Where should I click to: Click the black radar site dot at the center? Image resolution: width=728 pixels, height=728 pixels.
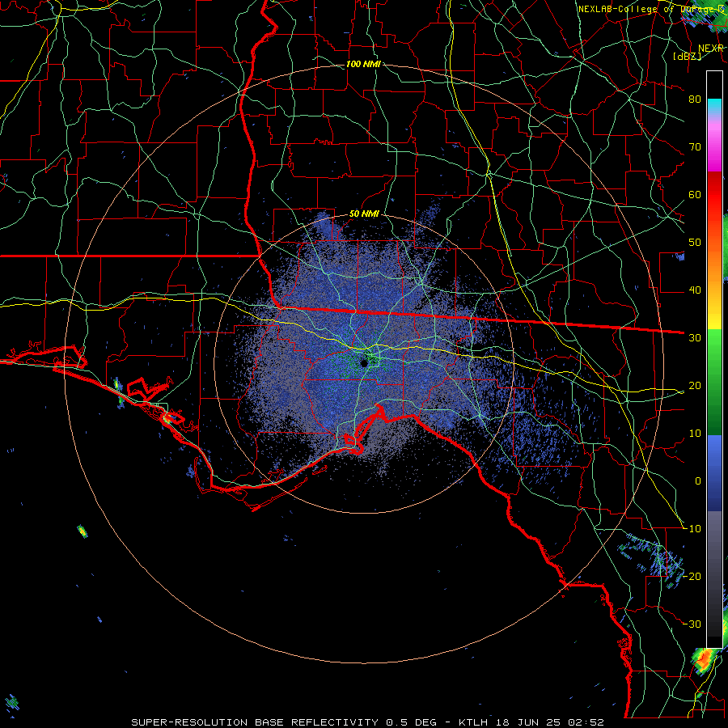365,362
